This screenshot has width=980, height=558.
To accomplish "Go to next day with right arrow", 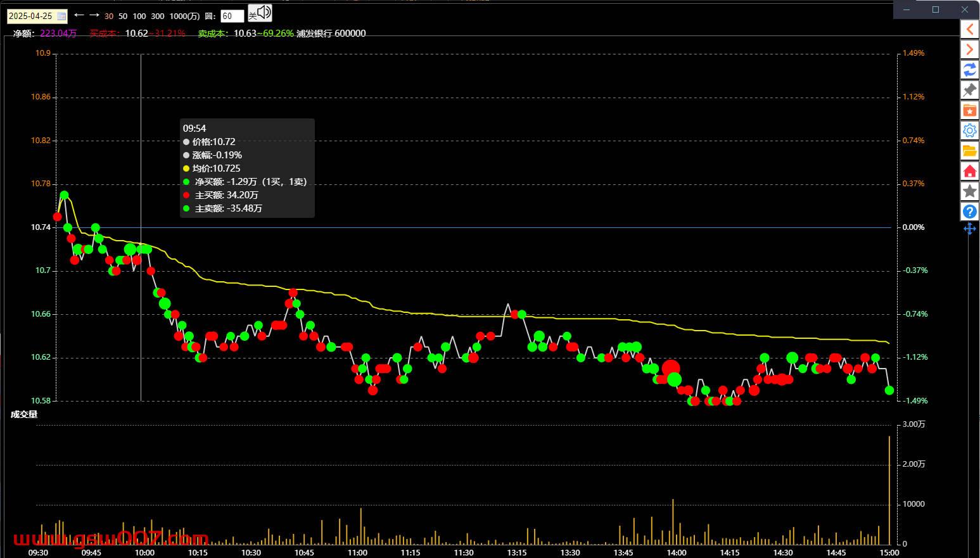I will [x=94, y=15].
